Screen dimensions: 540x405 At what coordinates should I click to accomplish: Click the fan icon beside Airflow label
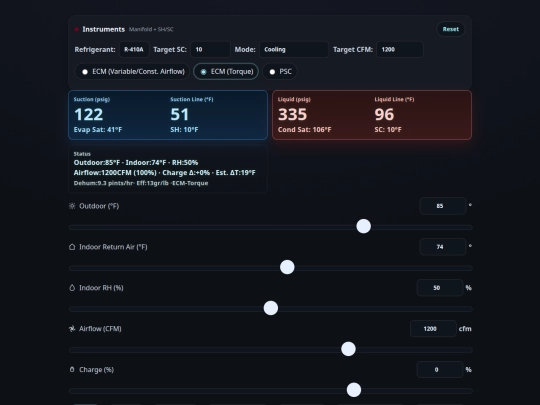72,329
